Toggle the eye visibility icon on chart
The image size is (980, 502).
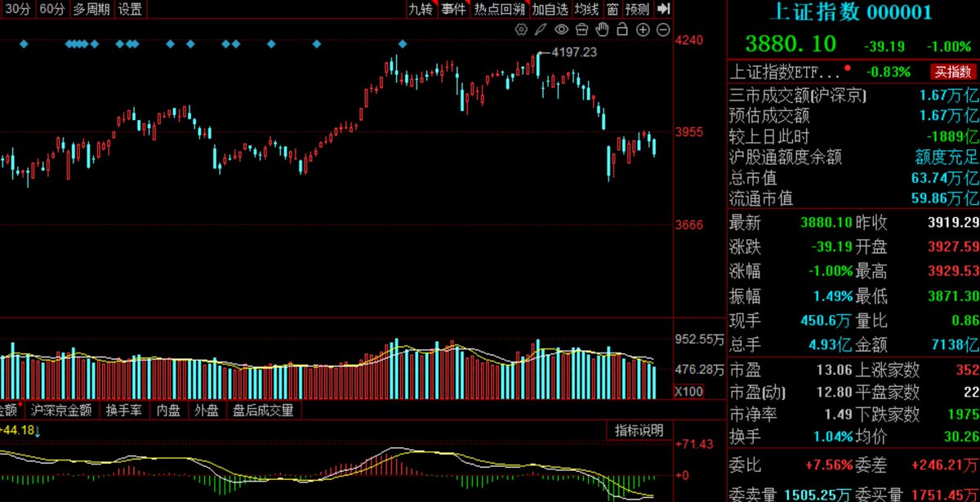562,30
